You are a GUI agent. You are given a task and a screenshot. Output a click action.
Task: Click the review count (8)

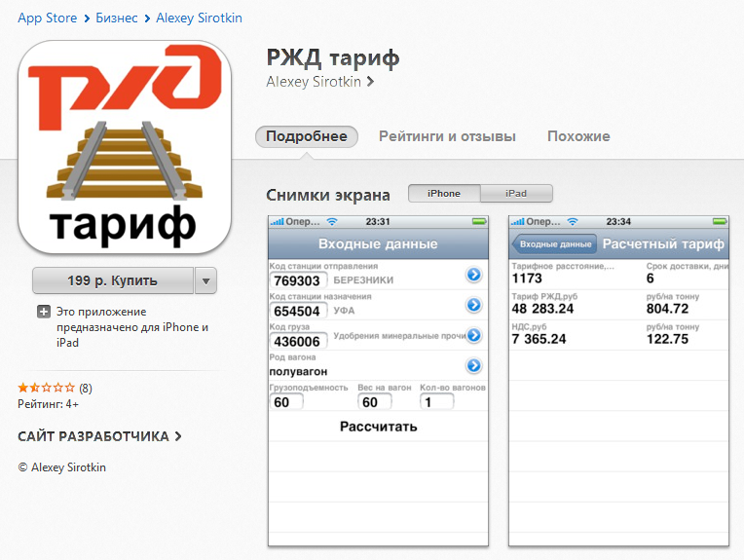[86, 389]
